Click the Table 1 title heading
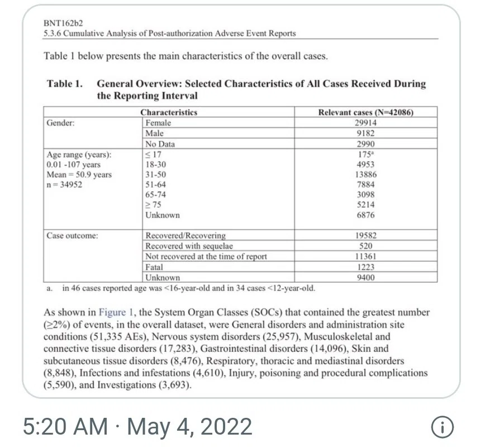The width and height of the screenshot is (485, 448). click(x=236, y=89)
